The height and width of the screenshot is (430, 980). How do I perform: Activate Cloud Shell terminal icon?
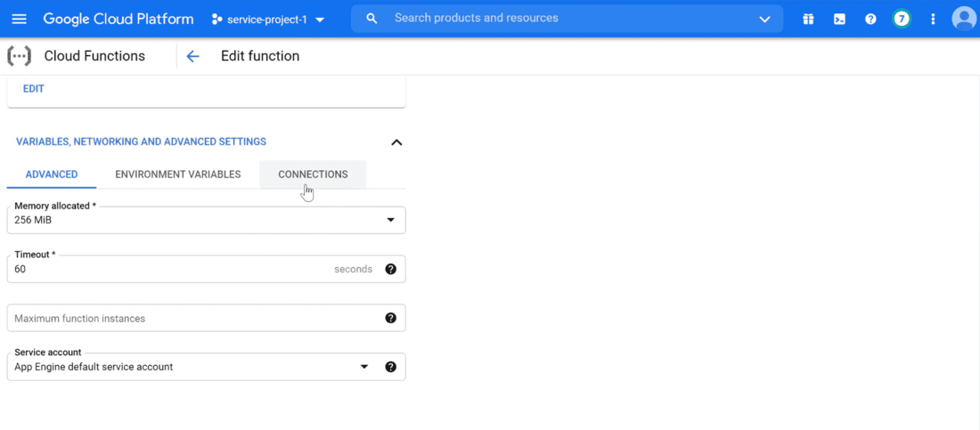pos(839,19)
